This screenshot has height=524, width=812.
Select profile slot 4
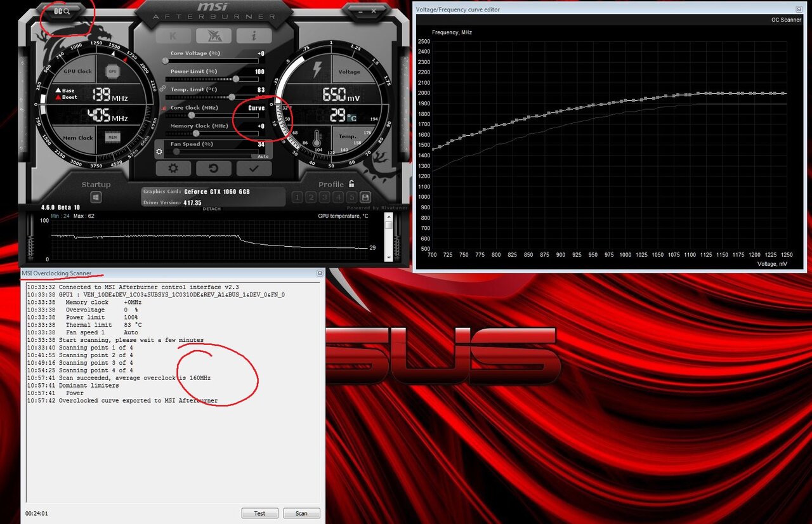tap(339, 197)
